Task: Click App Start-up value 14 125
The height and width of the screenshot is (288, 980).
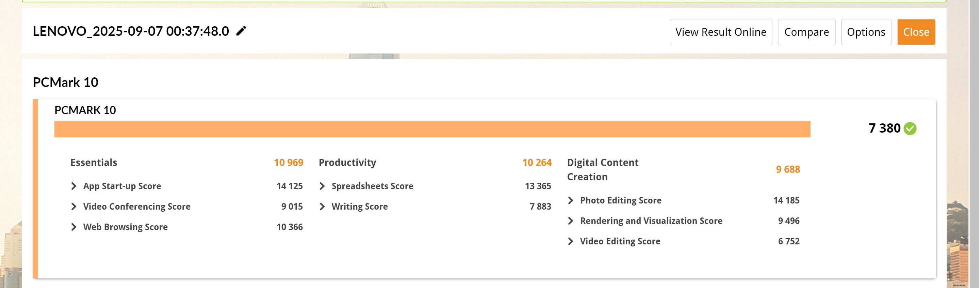Action: tap(290, 186)
